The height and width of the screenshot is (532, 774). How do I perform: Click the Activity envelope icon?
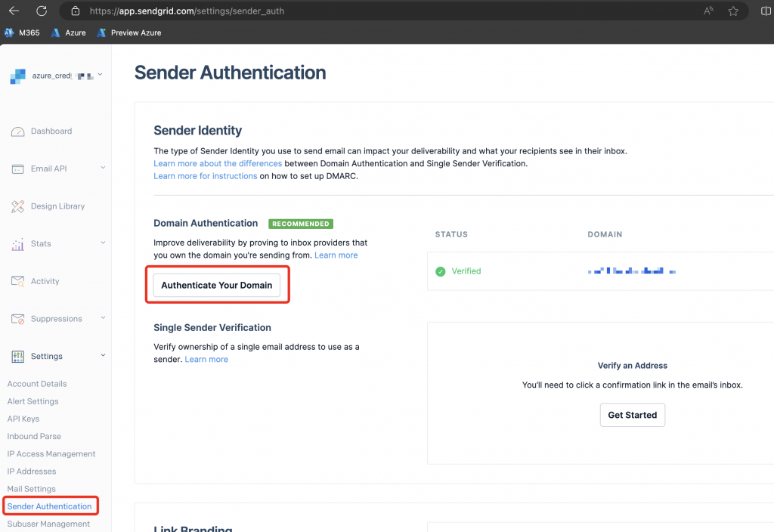(x=18, y=281)
